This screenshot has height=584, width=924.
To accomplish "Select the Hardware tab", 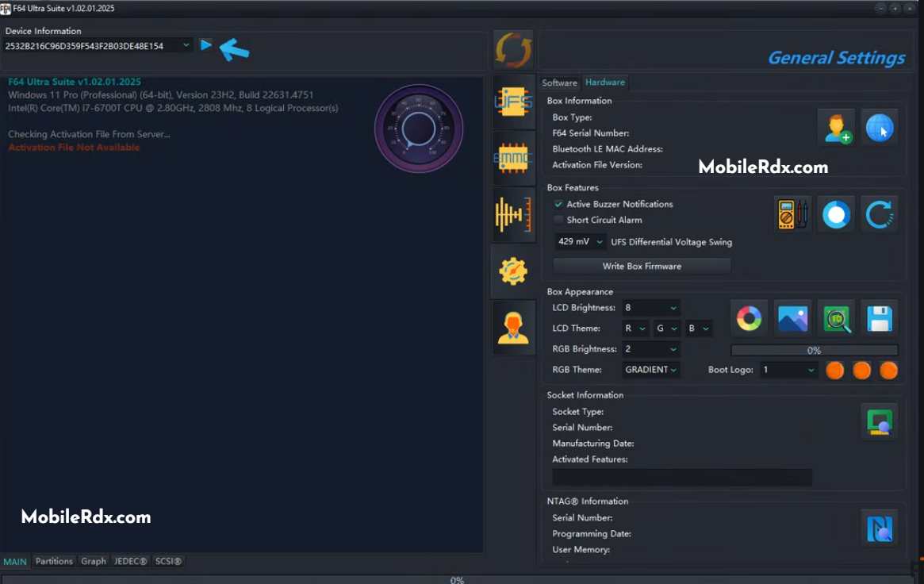I will [604, 83].
